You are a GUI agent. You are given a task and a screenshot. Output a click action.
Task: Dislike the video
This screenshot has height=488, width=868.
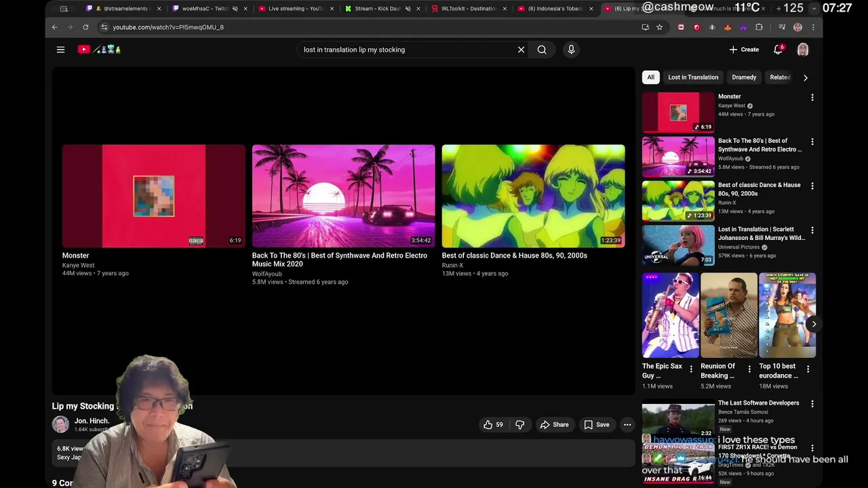pyautogui.click(x=519, y=424)
